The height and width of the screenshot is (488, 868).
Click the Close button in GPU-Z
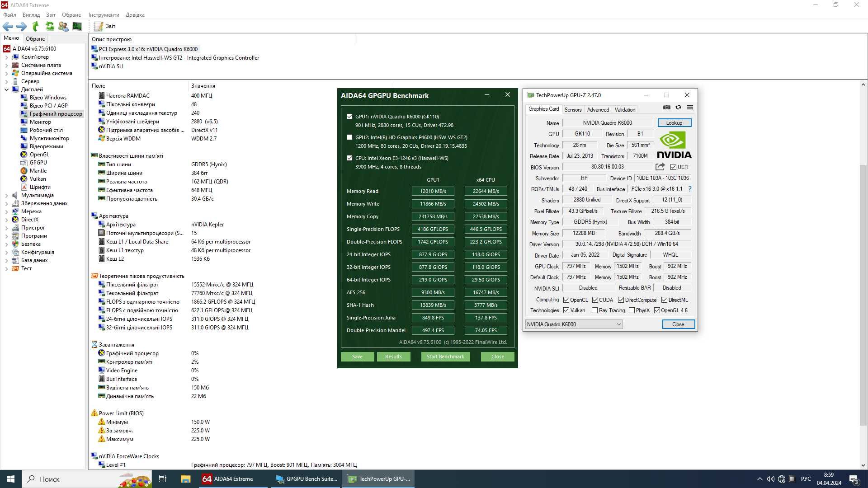[678, 324]
